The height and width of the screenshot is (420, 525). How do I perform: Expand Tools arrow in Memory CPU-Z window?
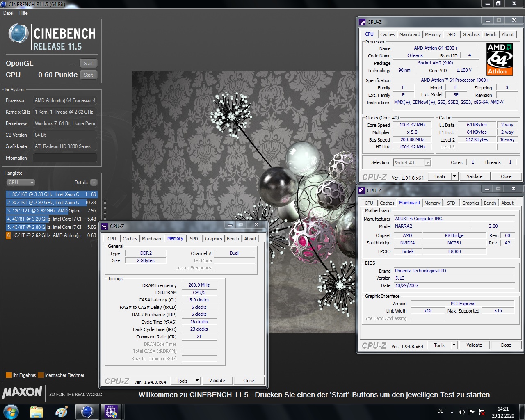(197, 381)
